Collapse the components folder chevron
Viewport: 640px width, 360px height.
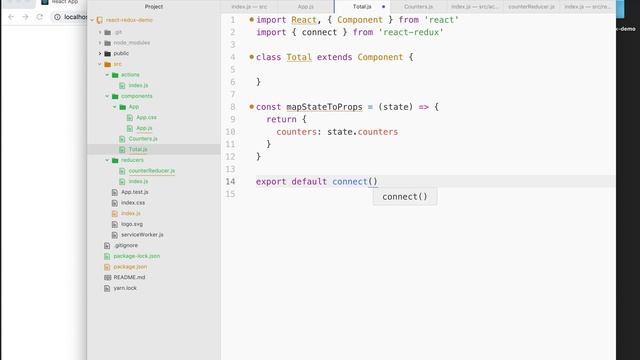pyautogui.click(x=107, y=96)
